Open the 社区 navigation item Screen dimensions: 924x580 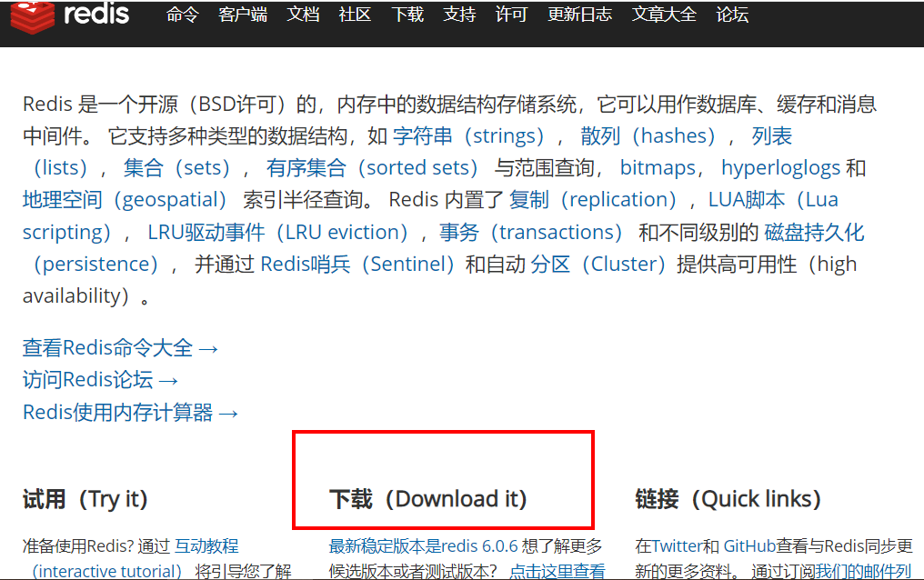coord(355,15)
